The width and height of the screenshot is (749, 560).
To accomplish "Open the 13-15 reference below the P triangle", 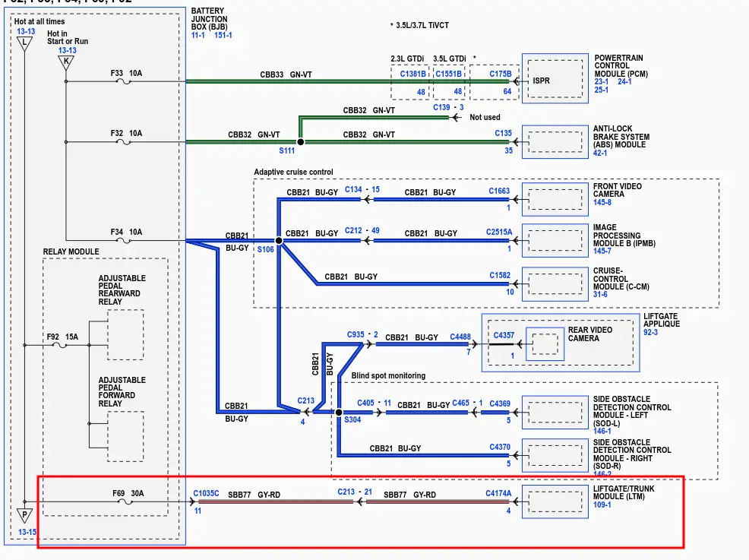I will coord(27,532).
